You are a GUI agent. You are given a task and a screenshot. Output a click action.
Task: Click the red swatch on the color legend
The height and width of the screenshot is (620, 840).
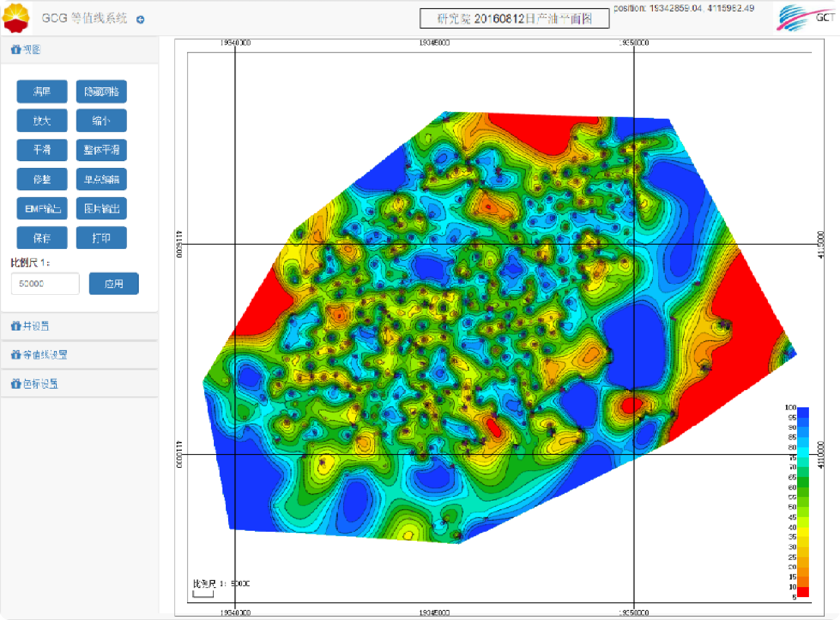tap(803, 592)
